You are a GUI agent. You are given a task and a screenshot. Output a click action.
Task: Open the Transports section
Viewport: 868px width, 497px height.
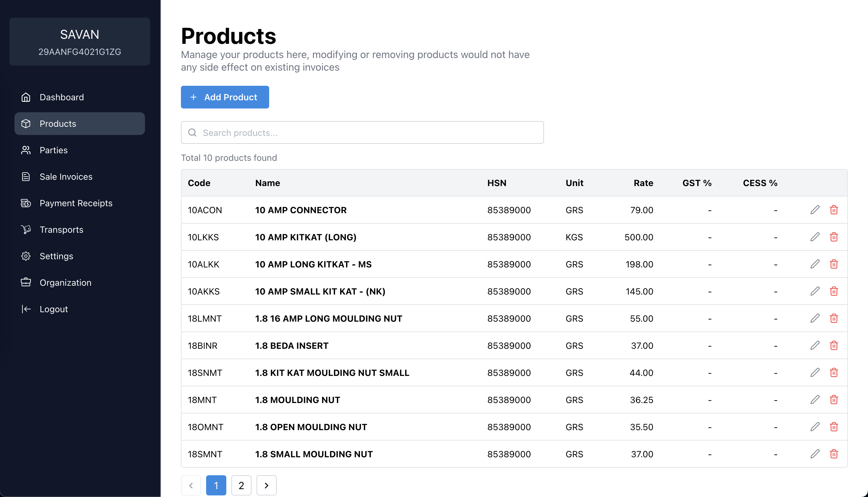[x=61, y=229]
